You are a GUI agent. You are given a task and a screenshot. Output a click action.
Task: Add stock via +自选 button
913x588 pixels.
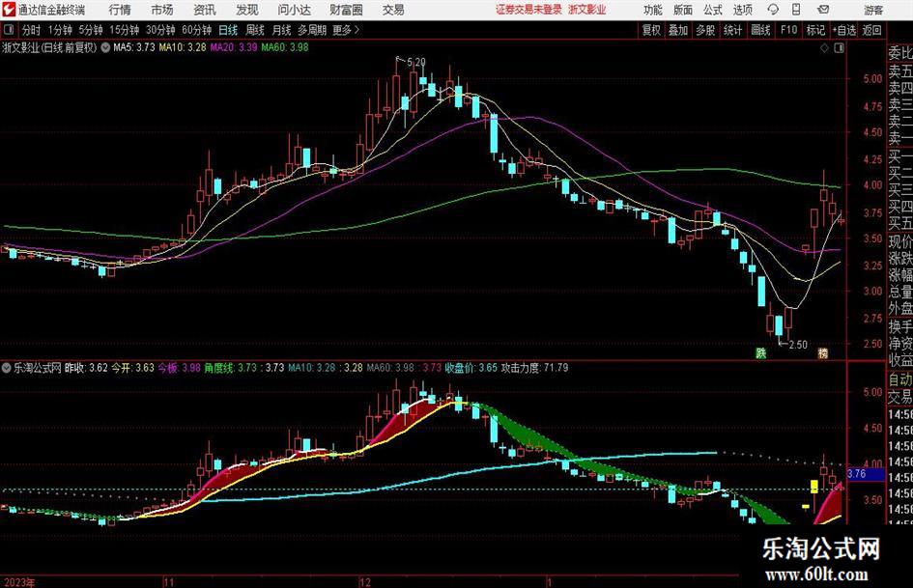pyautogui.click(x=843, y=30)
